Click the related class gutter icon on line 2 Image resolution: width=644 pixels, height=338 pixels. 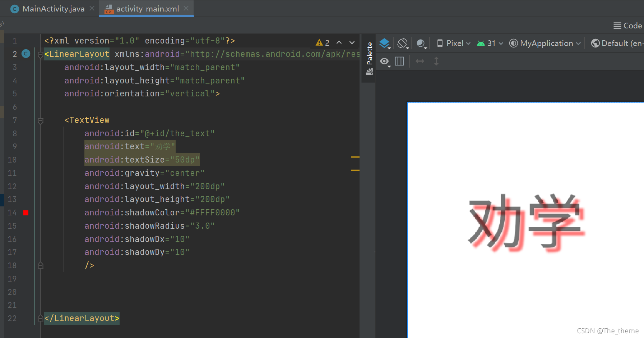click(x=26, y=54)
